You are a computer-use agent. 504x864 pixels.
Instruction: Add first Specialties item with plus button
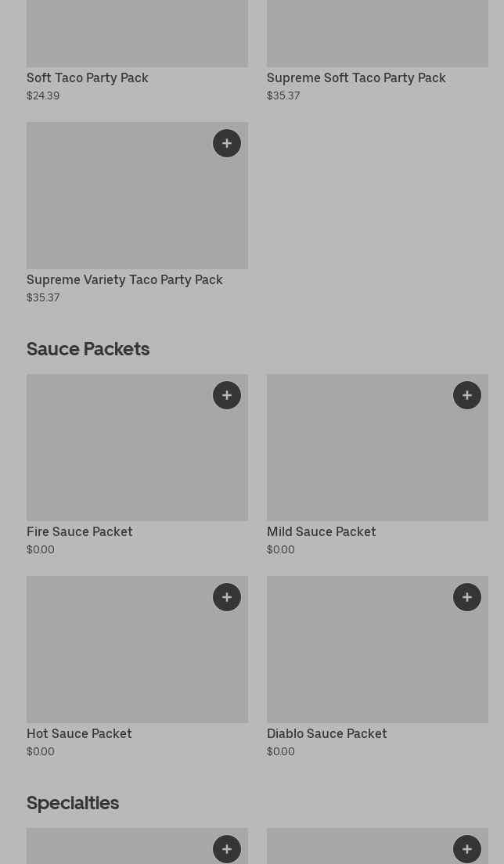(227, 849)
